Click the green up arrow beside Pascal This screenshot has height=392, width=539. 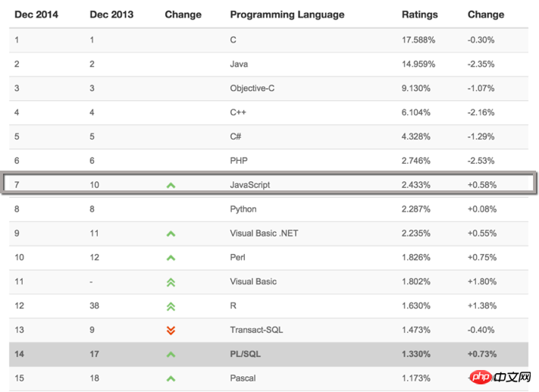(171, 378)
